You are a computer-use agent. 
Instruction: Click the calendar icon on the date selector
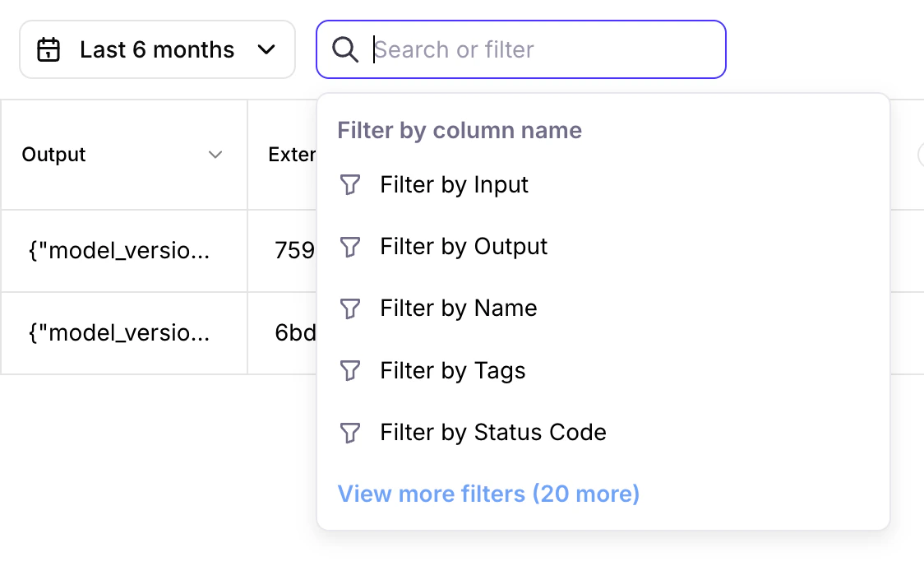click(49, 49)
